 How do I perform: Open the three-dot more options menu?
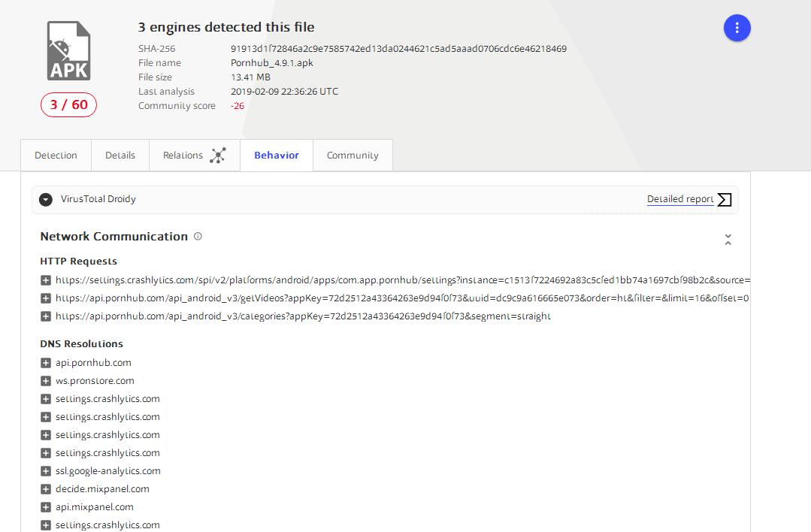[737, 28]
